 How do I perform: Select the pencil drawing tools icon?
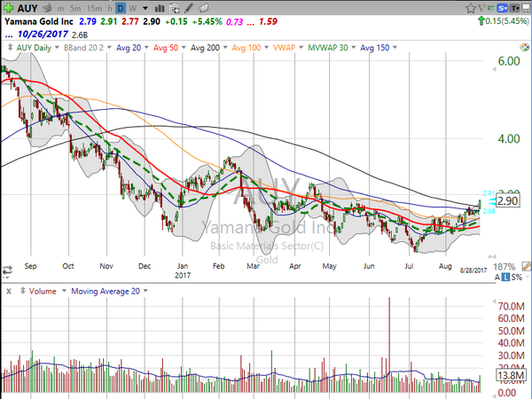coord(189,8)
